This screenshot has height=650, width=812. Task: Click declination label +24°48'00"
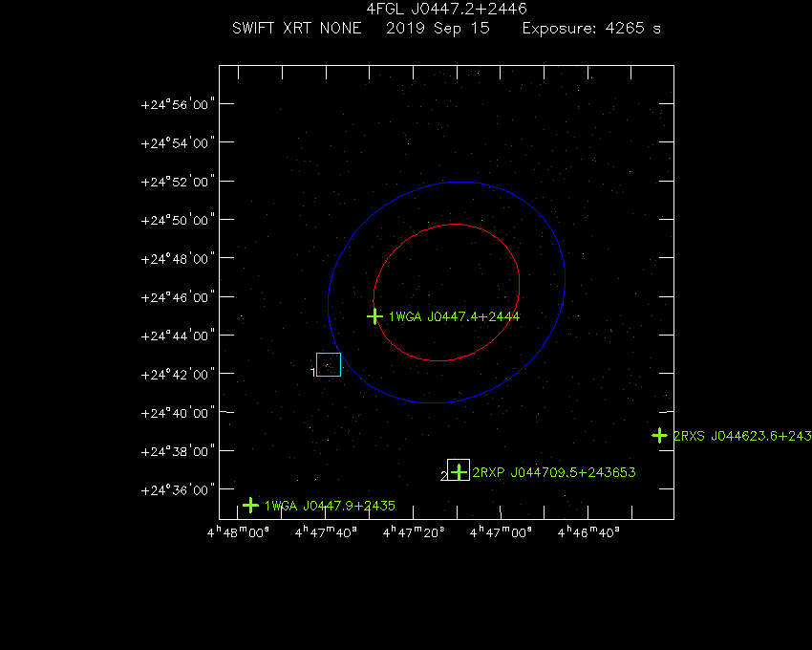pos(178,258)
